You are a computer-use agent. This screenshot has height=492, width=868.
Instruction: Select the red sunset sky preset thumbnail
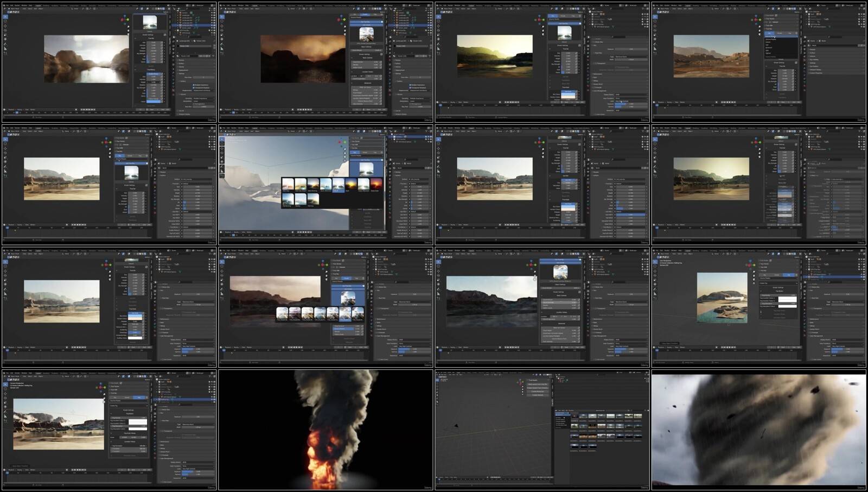point(375,185)
